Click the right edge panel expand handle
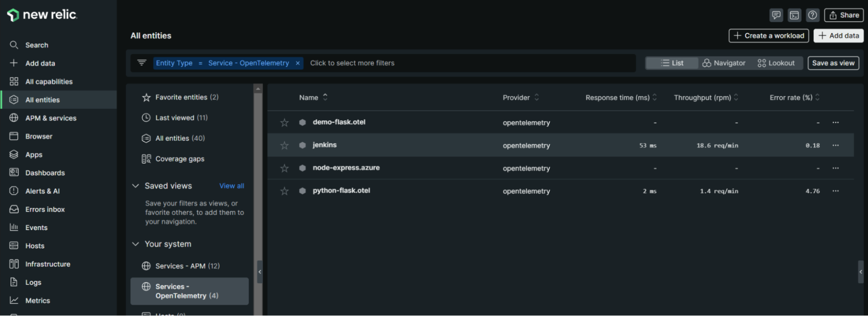This screenshot has height=316, width=868. point(861,272)
